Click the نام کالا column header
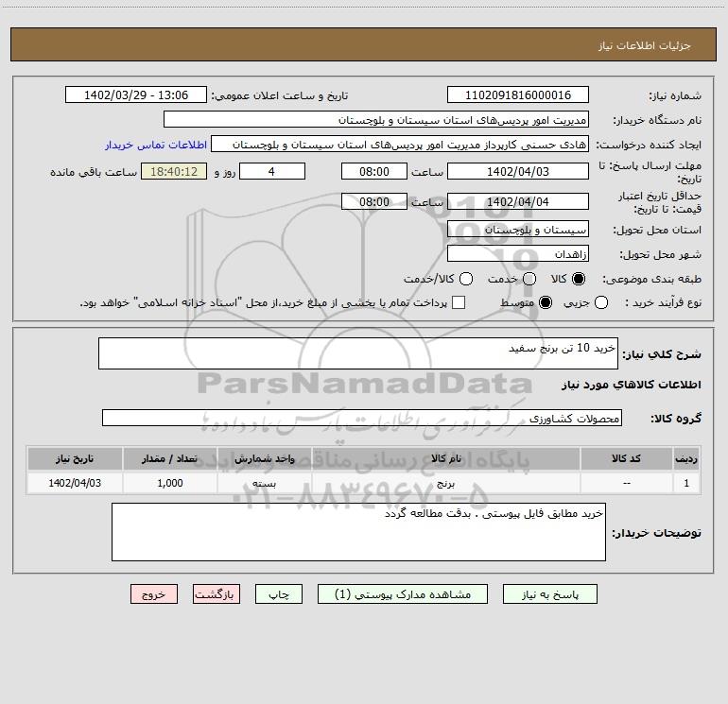This screenshot has width=728, height=704. coord(445,458)
